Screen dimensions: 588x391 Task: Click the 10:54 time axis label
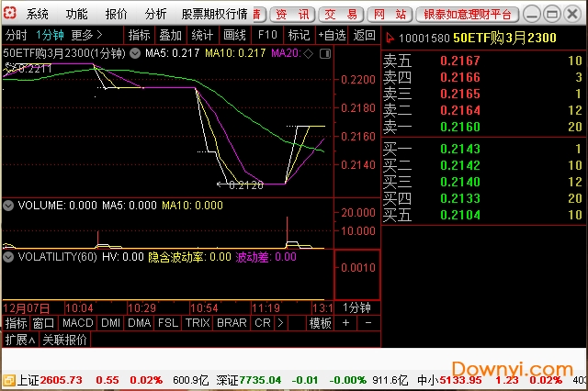pos(204,308)
